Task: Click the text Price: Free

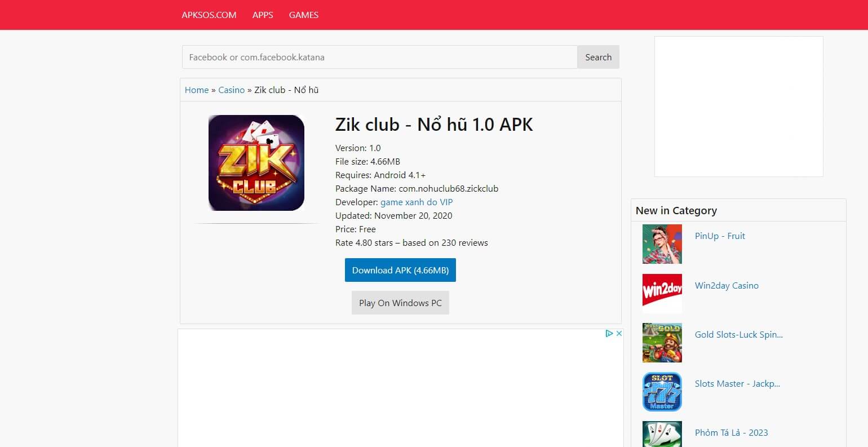Action: click(355, 229)
